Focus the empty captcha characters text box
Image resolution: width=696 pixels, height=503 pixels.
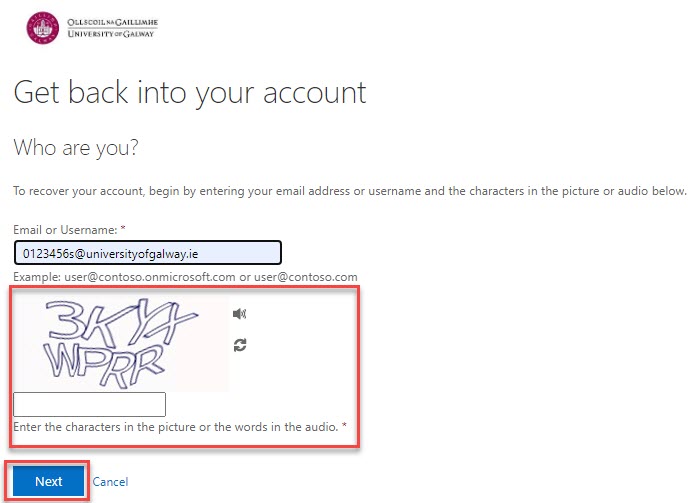click(90, 404)
